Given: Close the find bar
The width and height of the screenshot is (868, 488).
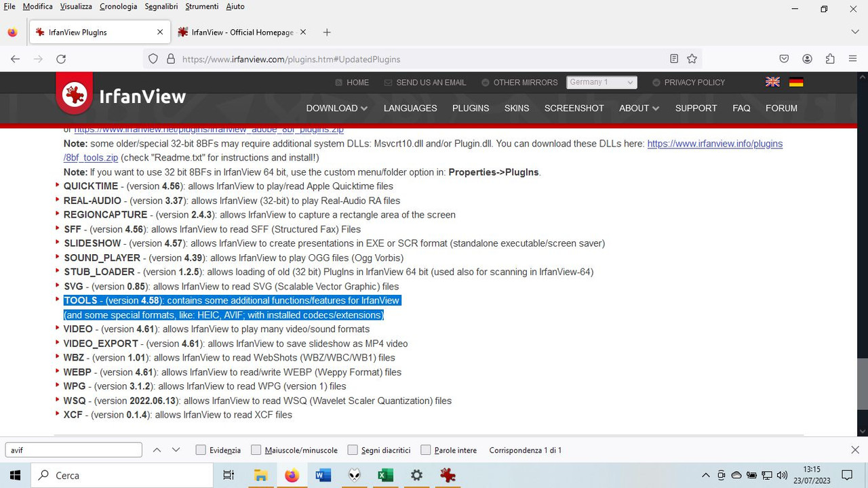Looking at the screenshot, I should click(x=855, y=450).
